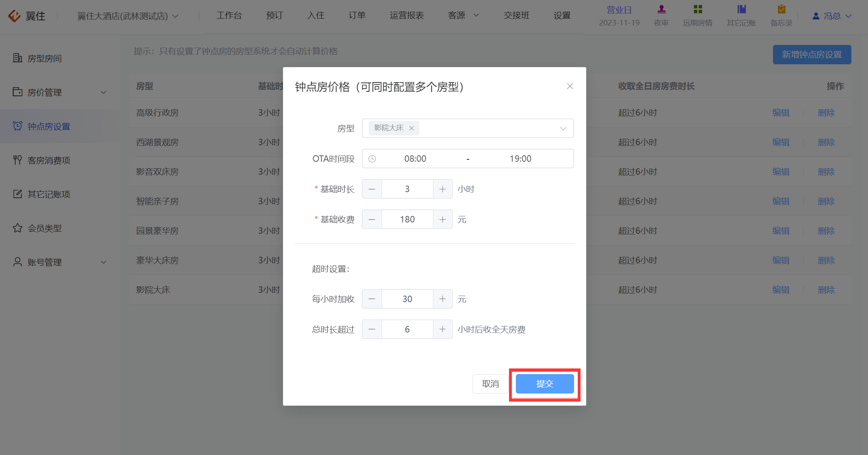Image resolution: width=868 pixels, height=455 pixels.
Task: Click the 取消 cancel button
Action: click(490, 384)
